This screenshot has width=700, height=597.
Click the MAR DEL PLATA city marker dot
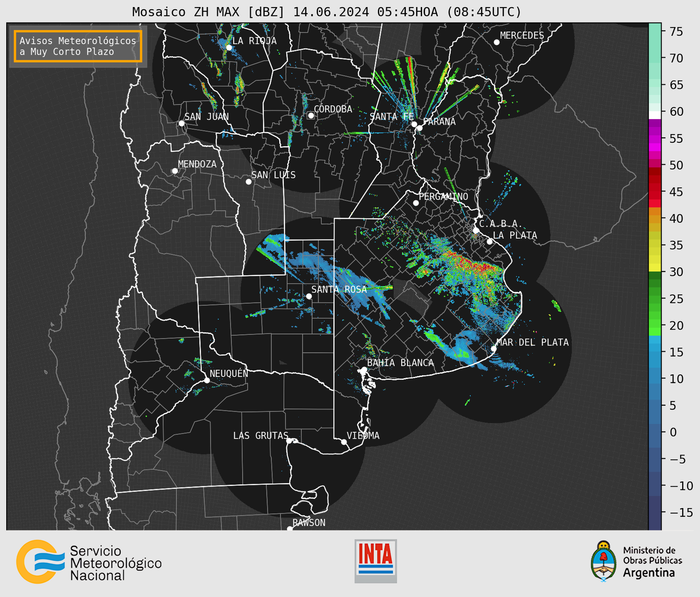[x=493, y=349]
